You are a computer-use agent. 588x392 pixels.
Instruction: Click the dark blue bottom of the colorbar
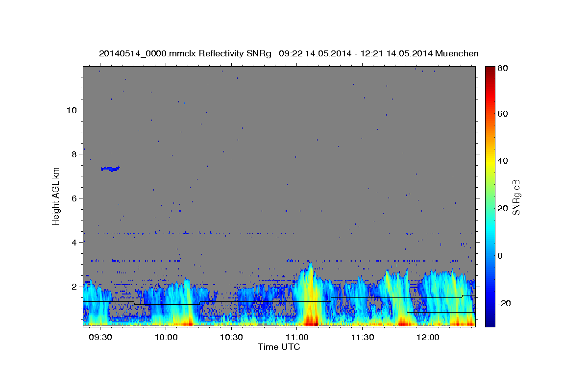pyautogui.click(x=490, y=321)
